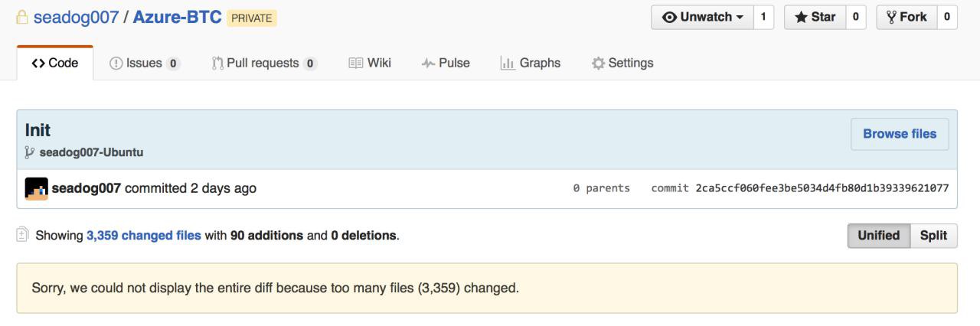Select the Code tab

pos(55,64)
